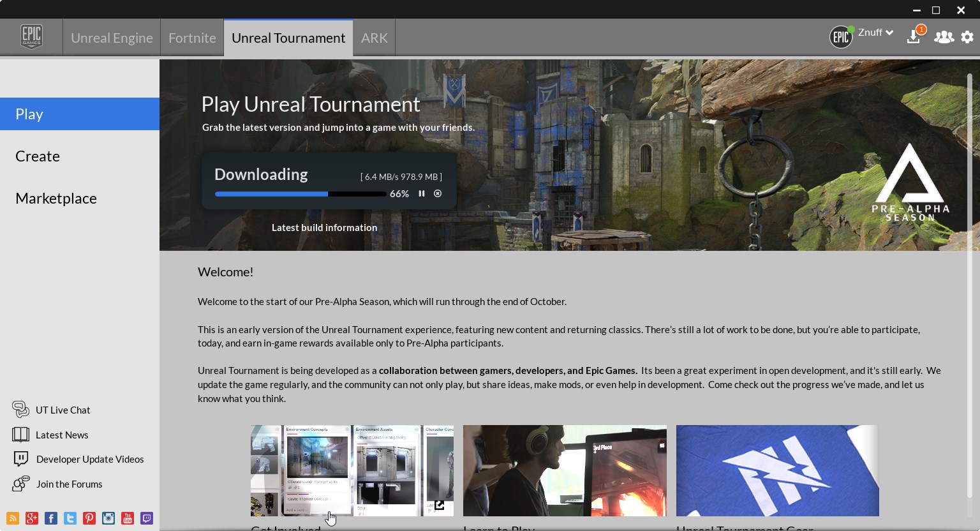
Task: Click the Pre-Alpha Season logo
Action: 910,183
